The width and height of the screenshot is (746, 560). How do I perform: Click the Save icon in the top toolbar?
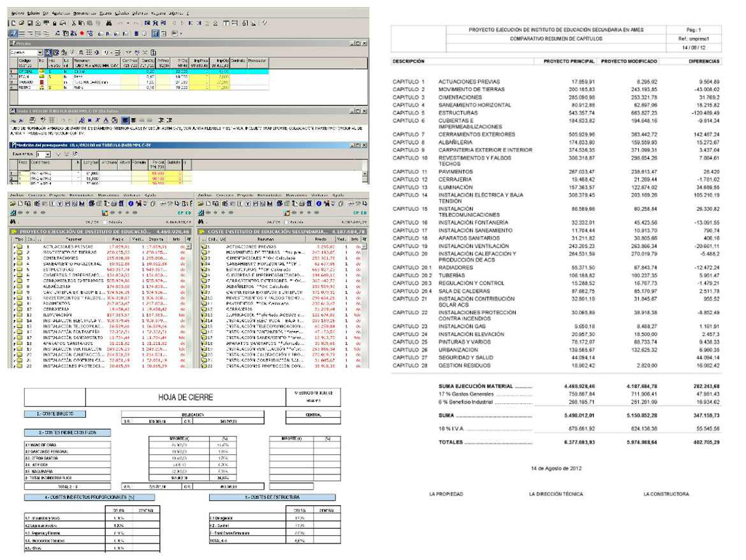[29, 23]
